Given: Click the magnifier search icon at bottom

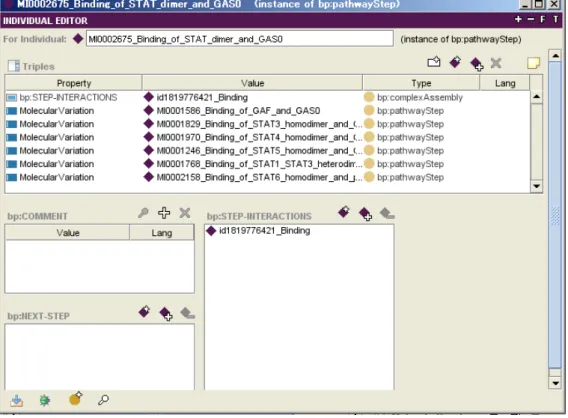Looking at the screenshot, I should coord(103,400).
